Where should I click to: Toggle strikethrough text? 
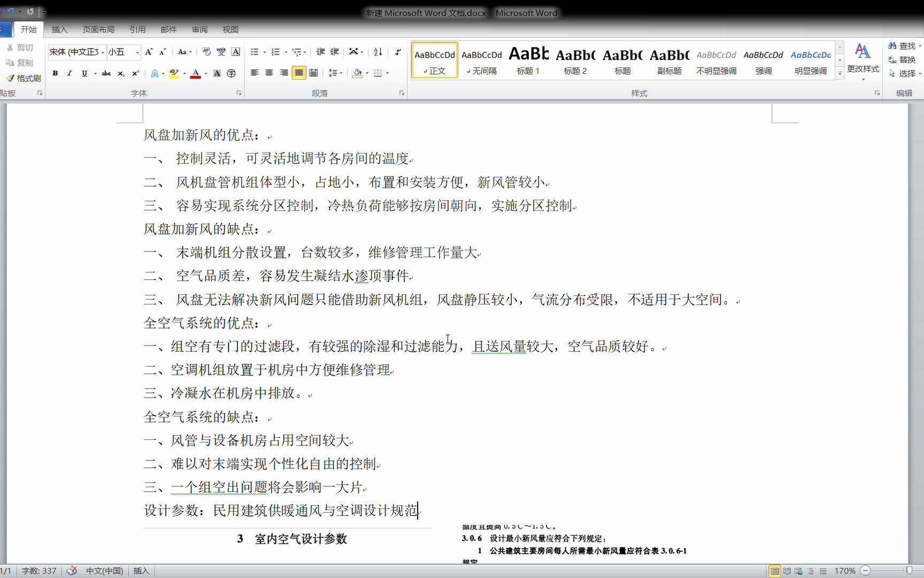[106, 73]
